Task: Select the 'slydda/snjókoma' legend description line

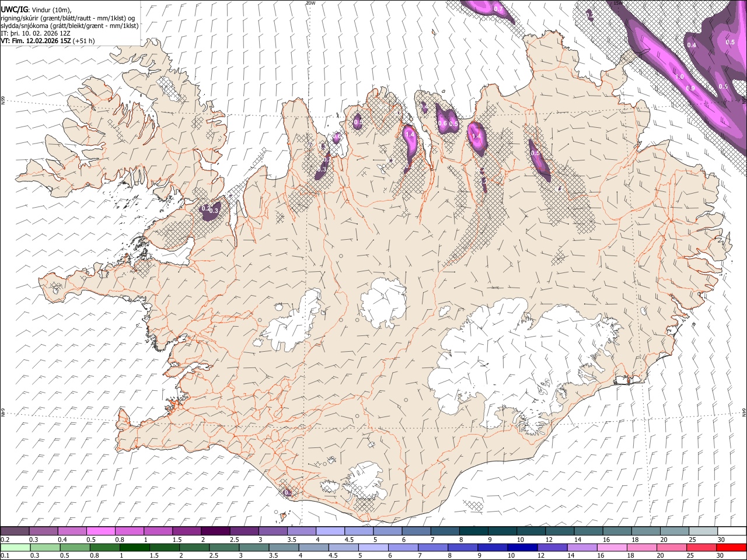Action: pos(69,26)
